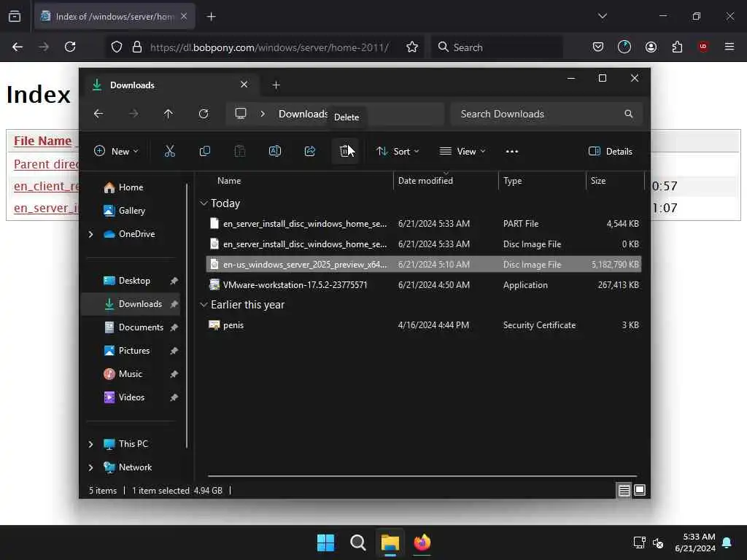This screenshot has width=747, height=560.
Task: Go back in File Explorer
Action: coord(98,114)
